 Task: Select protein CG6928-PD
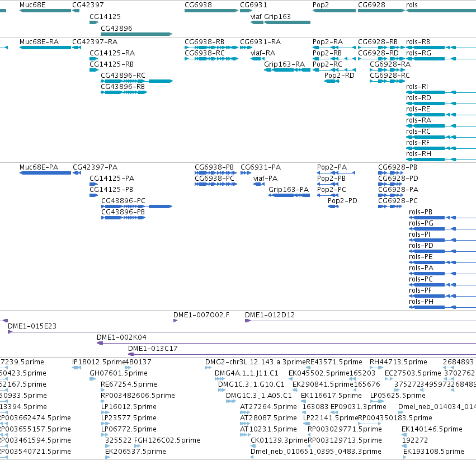[x=398, y=178]
